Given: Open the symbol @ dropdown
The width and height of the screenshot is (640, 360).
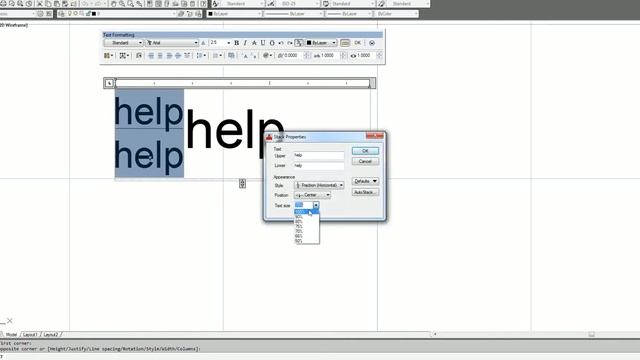Looking at the screenshot, I should click(267, 56).
